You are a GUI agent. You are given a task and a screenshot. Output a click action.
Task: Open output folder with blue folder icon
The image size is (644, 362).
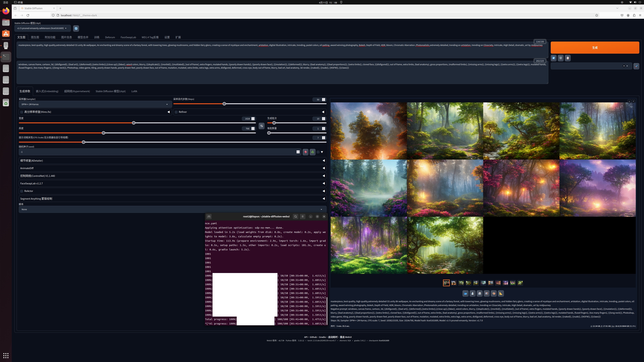(x=465, y=294)
